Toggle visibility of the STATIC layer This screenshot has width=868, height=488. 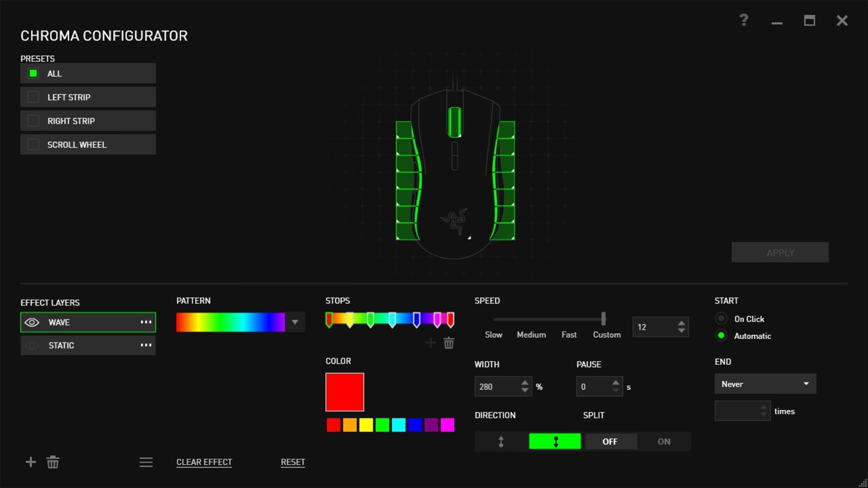pos(32,345)
